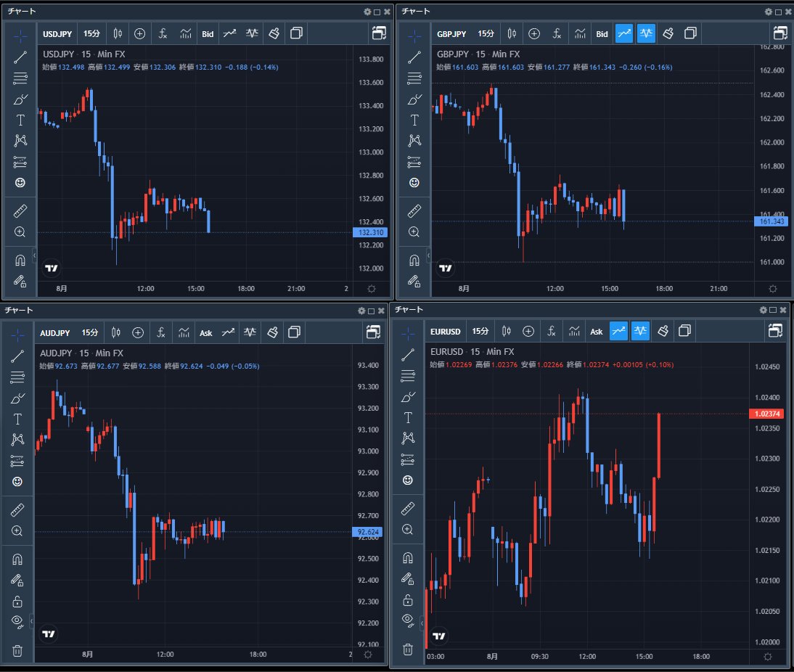This screenshot has width=794, height=672.
Task: Open candlestick style menu in AUDJPY toolbar
Action: coord(116,332)
